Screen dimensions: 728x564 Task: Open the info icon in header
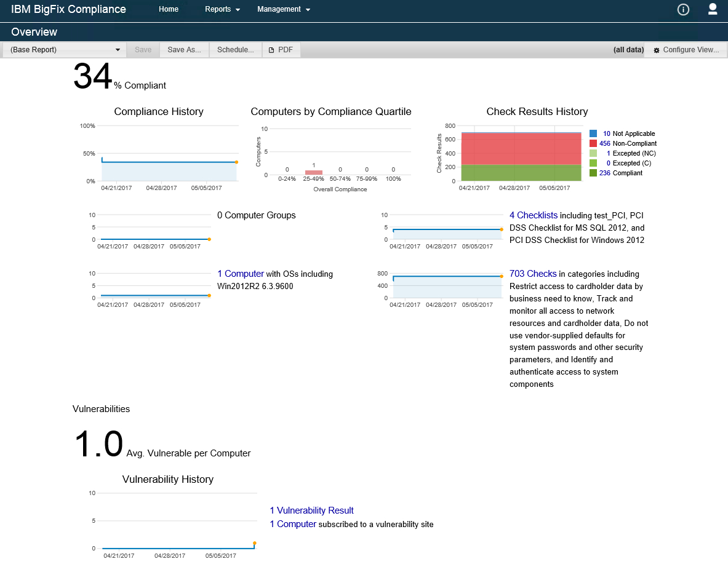point(683,9)
